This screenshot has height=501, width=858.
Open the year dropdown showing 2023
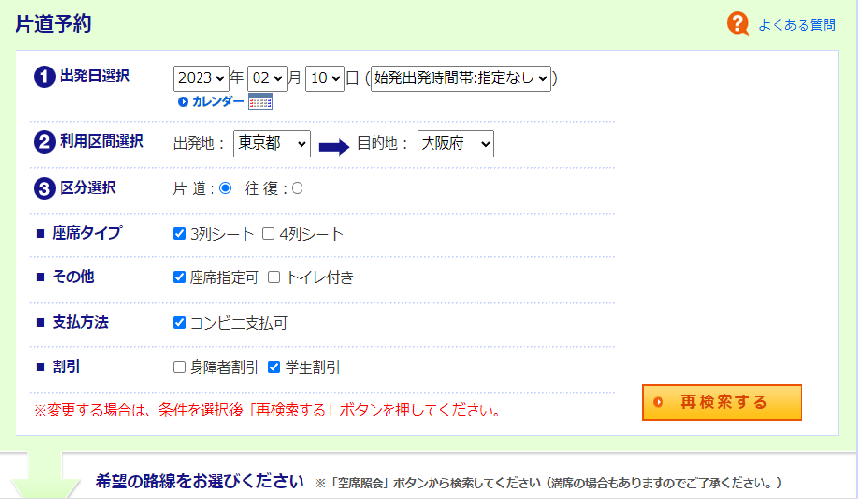coord(201,78)
